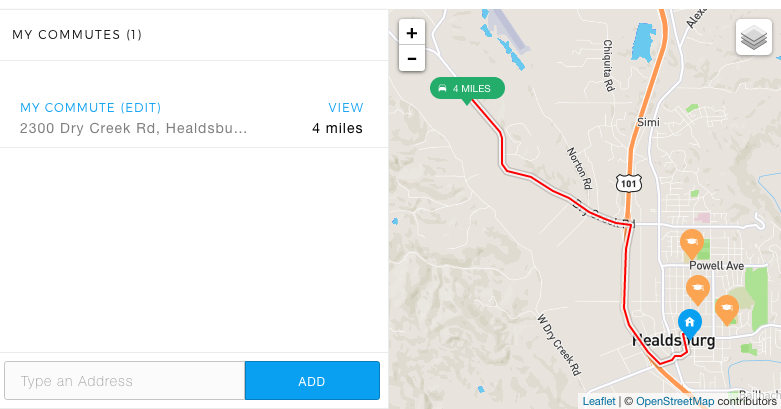Image resolution: width=781 pixels, height=409 pixels.
Task: Click the MY COMMUTES (1) header
Action: pos(77,34)
